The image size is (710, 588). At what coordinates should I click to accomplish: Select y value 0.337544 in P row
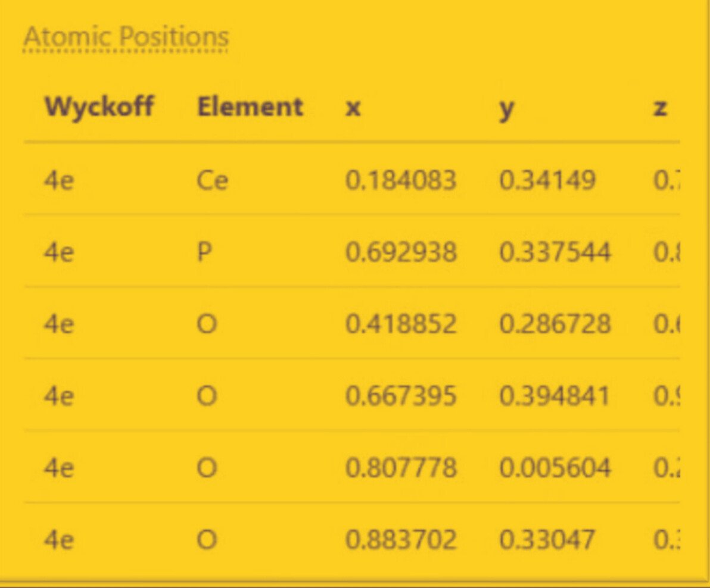pos(555,252)
